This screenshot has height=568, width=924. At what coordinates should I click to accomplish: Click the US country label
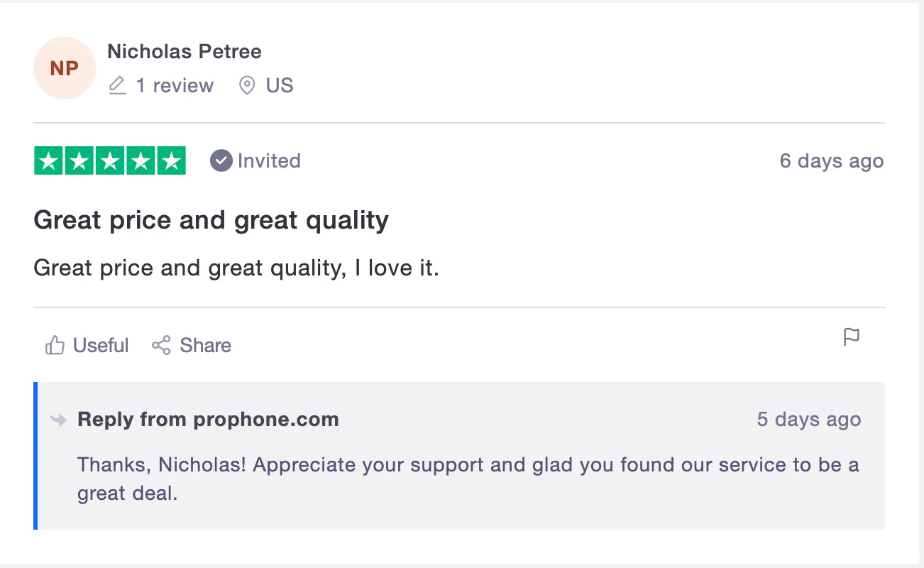(280, 86)
